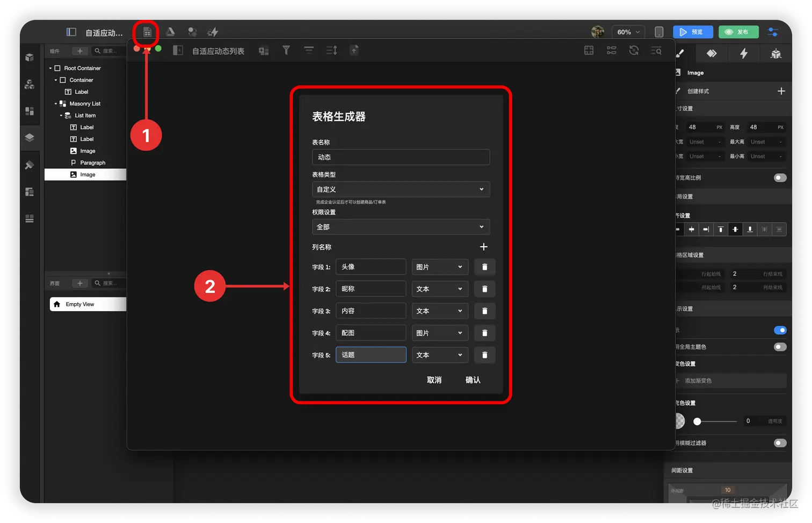
Task: Toggle the 全局主题色 switch
Action: [780, 347]
